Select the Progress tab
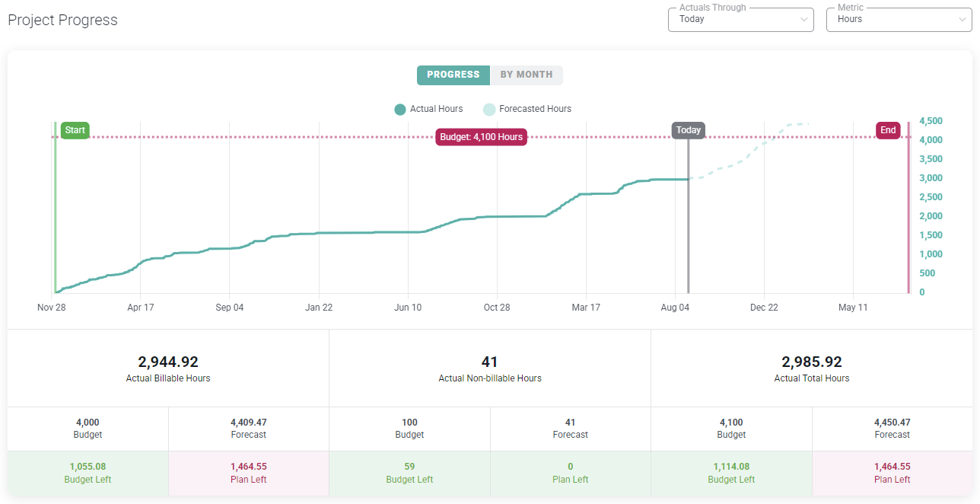 (453, 75)
